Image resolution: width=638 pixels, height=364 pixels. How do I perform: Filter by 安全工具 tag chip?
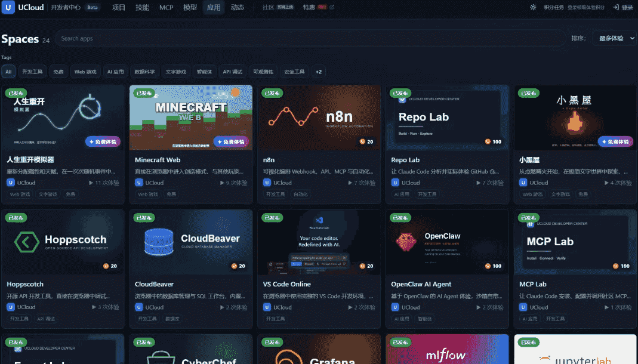tap(295, 72)
